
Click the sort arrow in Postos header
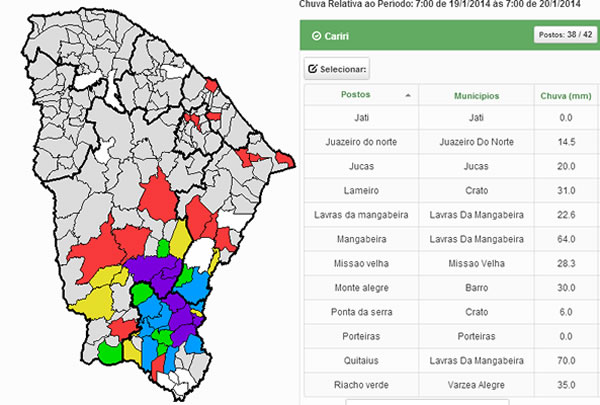[x=407, y=96]
